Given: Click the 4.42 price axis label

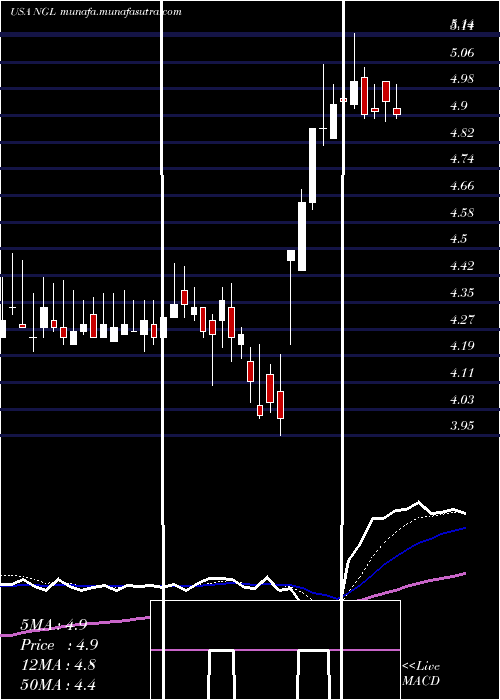Looking at the screenshot, I should click(x=462, y=266).
